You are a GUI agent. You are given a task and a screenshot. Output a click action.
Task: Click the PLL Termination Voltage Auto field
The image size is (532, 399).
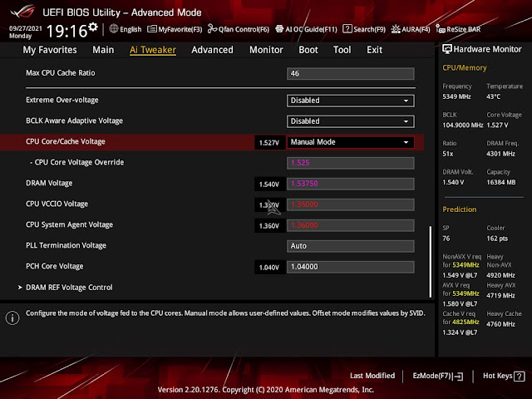351,246
